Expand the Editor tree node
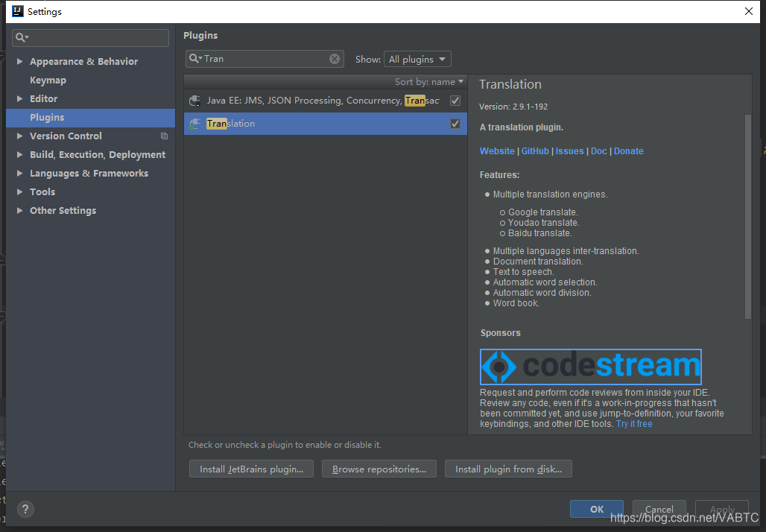766x532 pixels. click(x=19, y=98)
